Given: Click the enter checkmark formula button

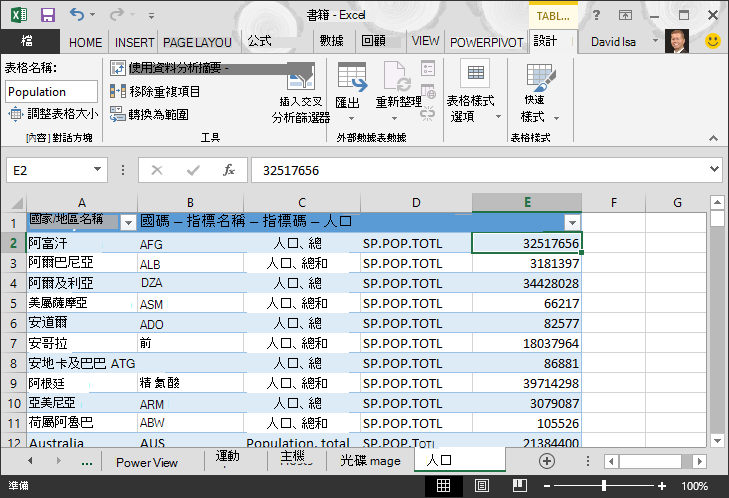Looking at the screenshot, I should coord(193,170).
